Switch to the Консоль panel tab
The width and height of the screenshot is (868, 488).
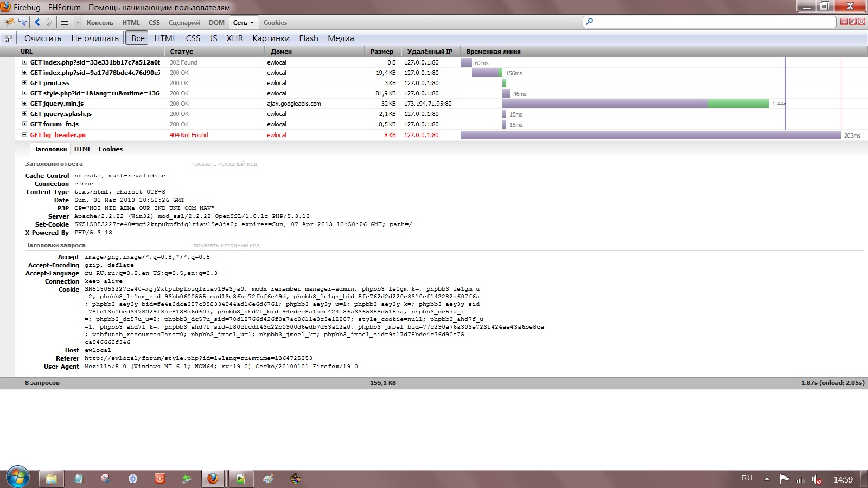100,23
